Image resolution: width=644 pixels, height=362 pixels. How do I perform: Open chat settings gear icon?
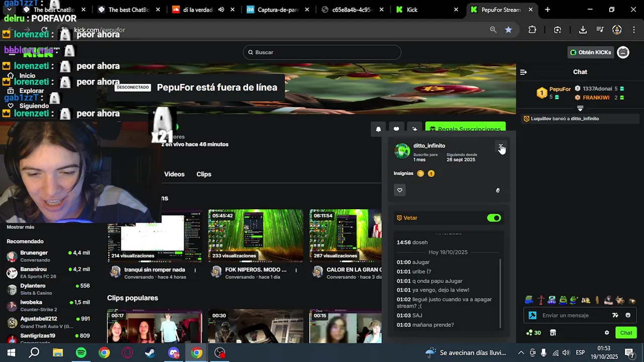[607, 333]
